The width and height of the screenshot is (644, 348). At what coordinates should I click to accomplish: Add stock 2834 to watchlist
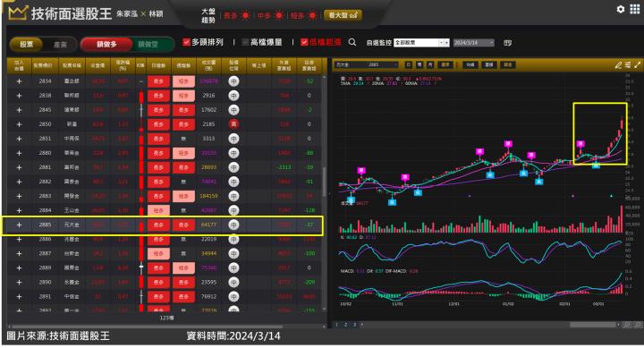(19, 81)
